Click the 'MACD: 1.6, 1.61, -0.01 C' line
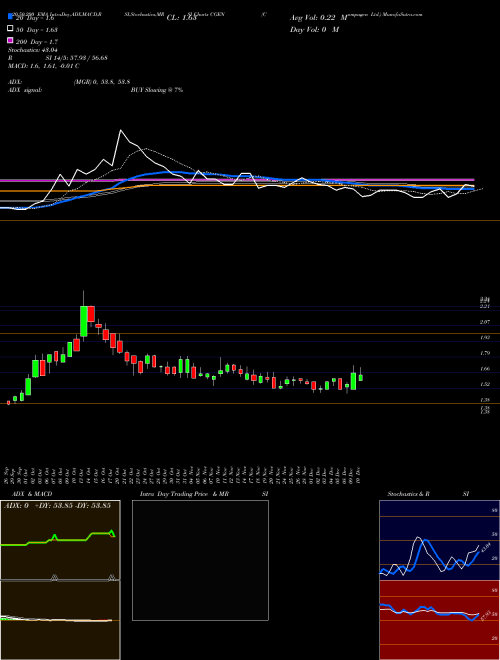Screen dimensions: 500x660 click(x=44, y=66)
